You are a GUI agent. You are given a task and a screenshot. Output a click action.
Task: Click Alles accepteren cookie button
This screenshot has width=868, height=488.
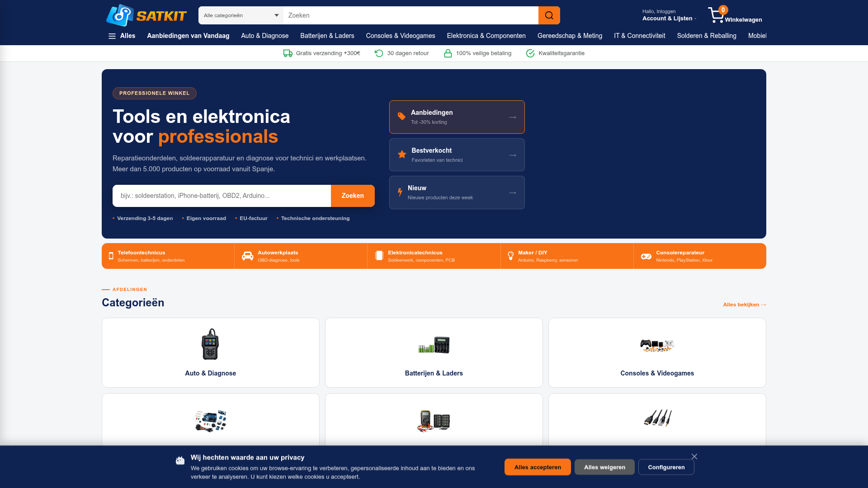pyautogui.click(x=538, y=467)
